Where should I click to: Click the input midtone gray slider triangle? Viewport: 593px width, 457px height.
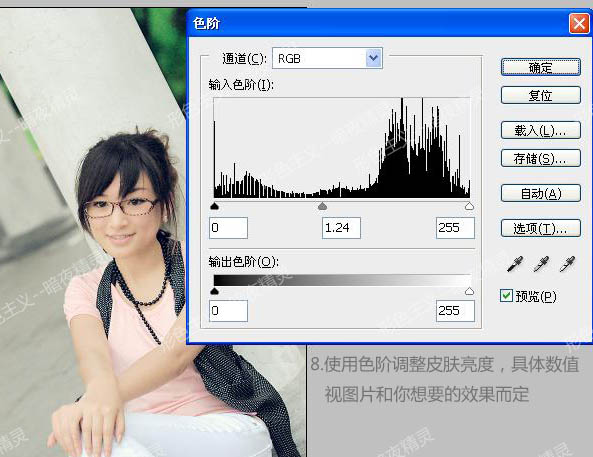tap(322, 206)
